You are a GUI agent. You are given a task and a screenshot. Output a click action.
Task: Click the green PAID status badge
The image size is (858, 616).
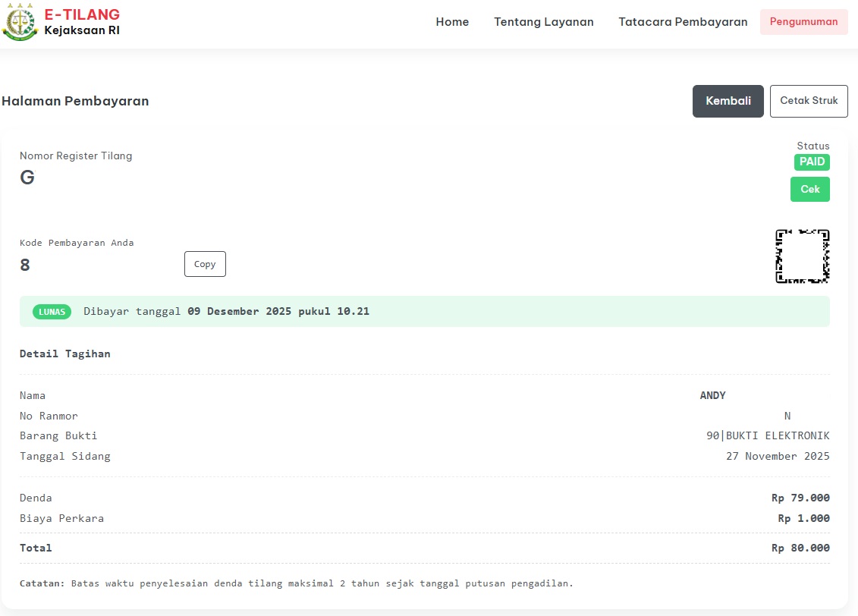coord(812,162)
